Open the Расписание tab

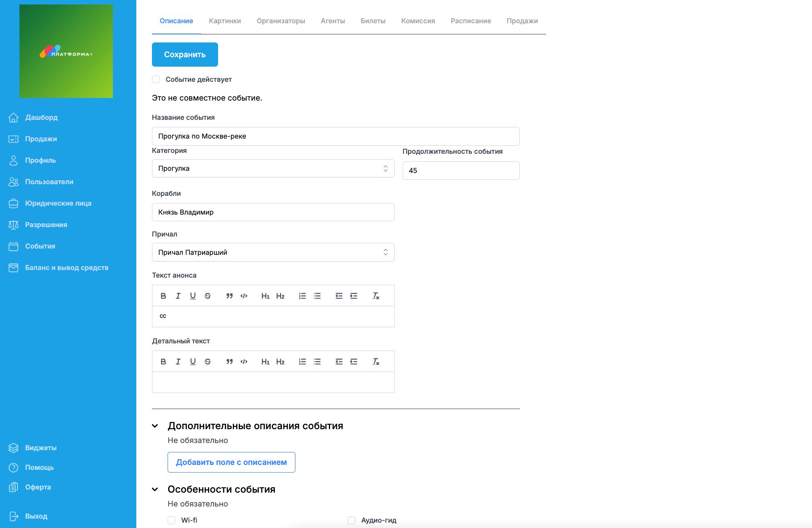pos(471,21)
